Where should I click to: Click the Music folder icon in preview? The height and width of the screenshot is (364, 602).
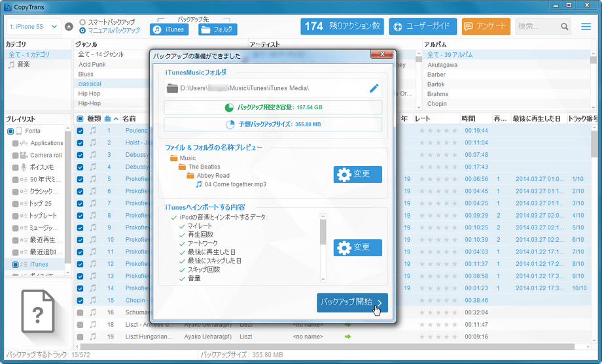pos(174,158)
